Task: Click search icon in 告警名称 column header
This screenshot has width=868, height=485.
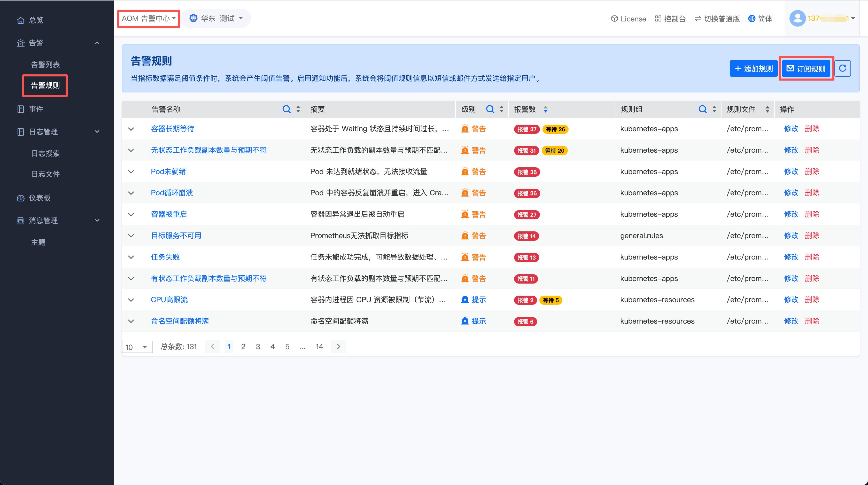Action: 286,109
